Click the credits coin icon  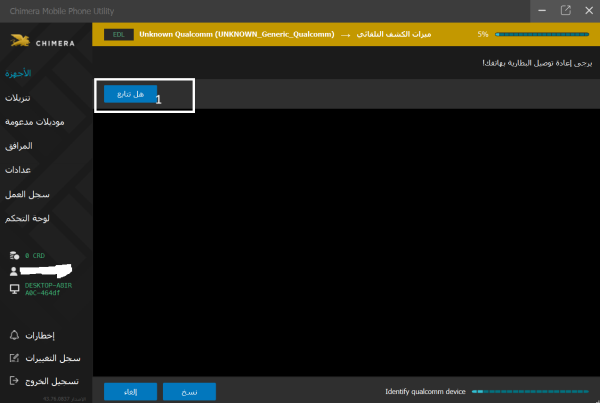click(x=14, y=255)
